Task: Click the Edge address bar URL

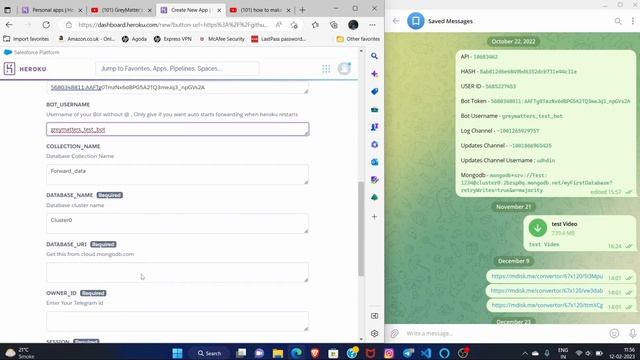Action: coord(173,25)
